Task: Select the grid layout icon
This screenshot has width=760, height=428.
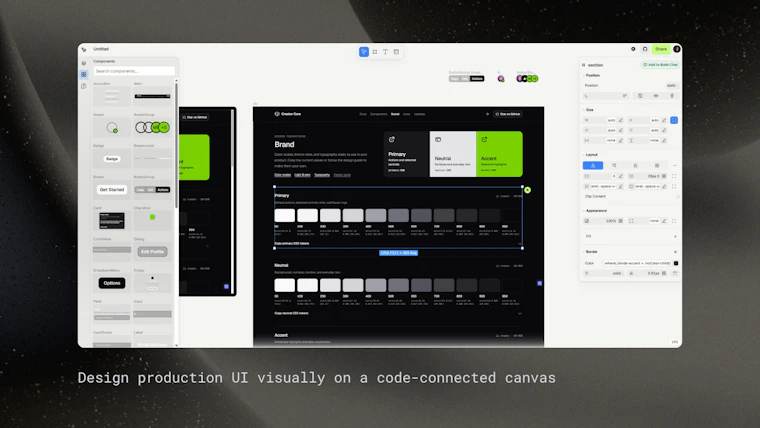Action: click(x=657, y=165)
